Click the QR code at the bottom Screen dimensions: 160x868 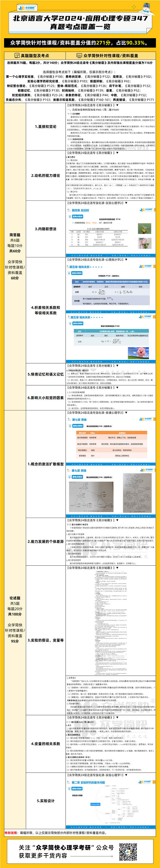(128, 852)
